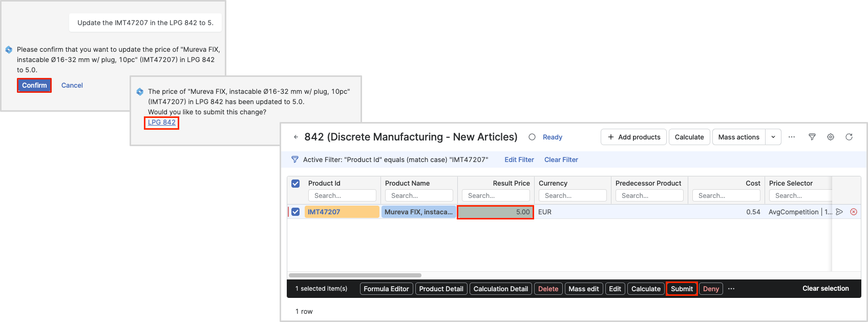The image size is (868, 322).
Task: Open the LPG 842 link in chat
Action: click(162, 122)
